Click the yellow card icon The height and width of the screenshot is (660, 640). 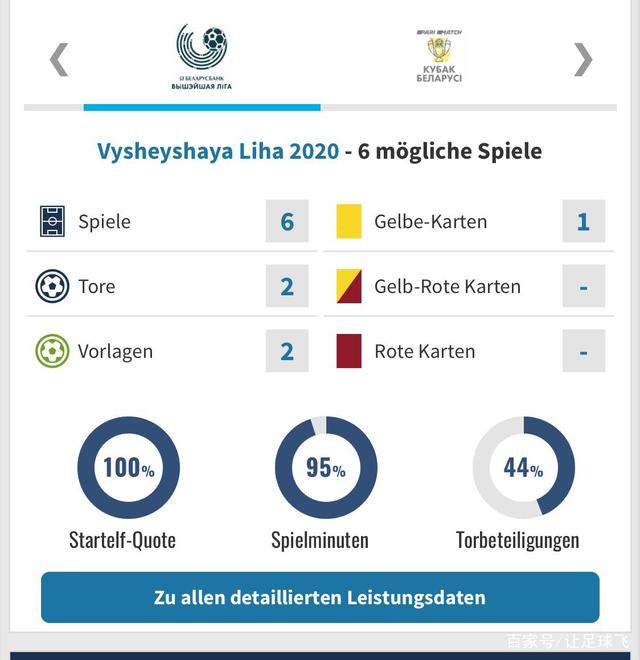point(349,221)
